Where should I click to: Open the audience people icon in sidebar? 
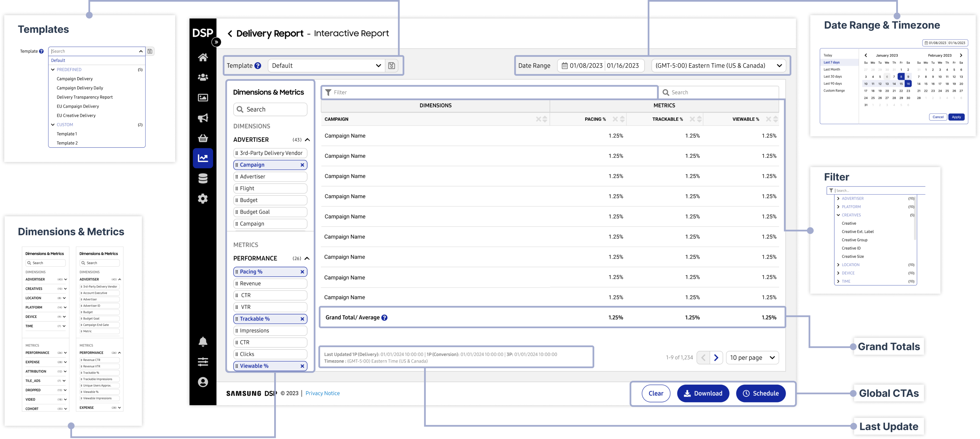point(203,78)
